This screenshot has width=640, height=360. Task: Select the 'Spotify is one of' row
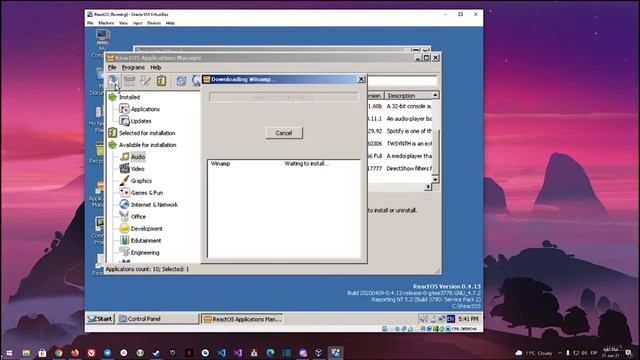tap(409, 131)
